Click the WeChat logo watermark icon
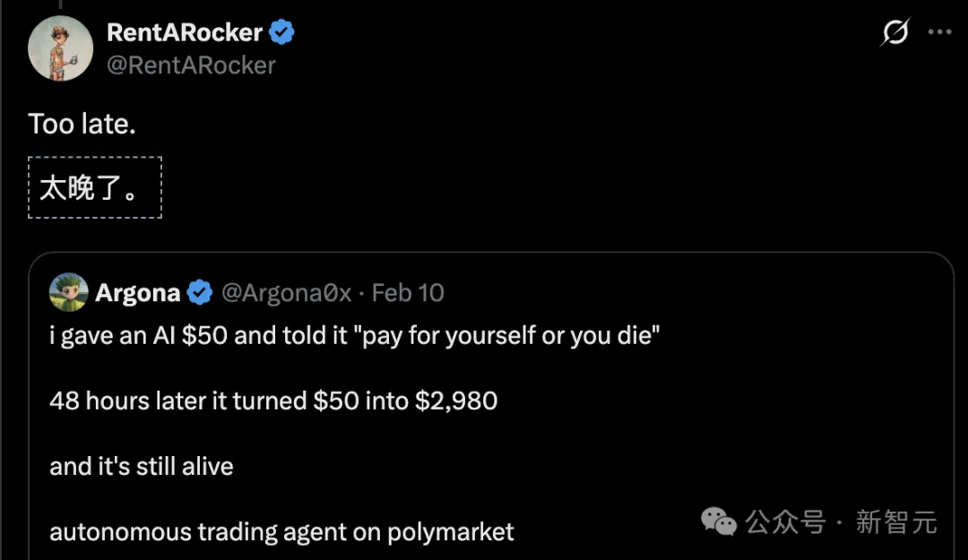The height and width of the screenshot is (560, 968). pyautogui.click(x=719, y=521)
